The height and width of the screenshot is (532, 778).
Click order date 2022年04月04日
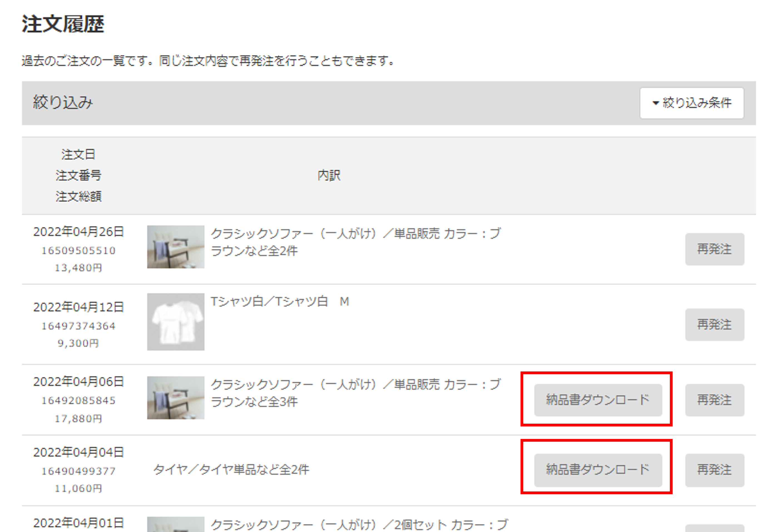pos(78,452)
